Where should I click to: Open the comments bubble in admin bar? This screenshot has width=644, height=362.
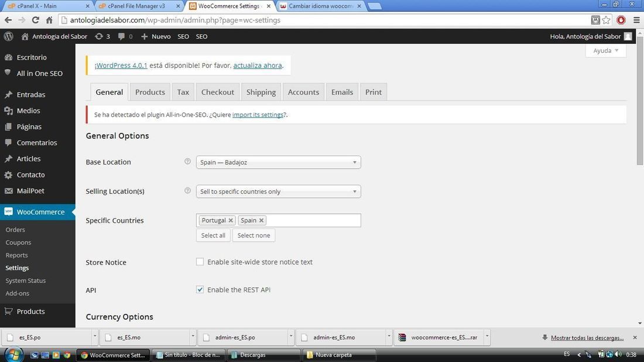[x=125, y=36]
